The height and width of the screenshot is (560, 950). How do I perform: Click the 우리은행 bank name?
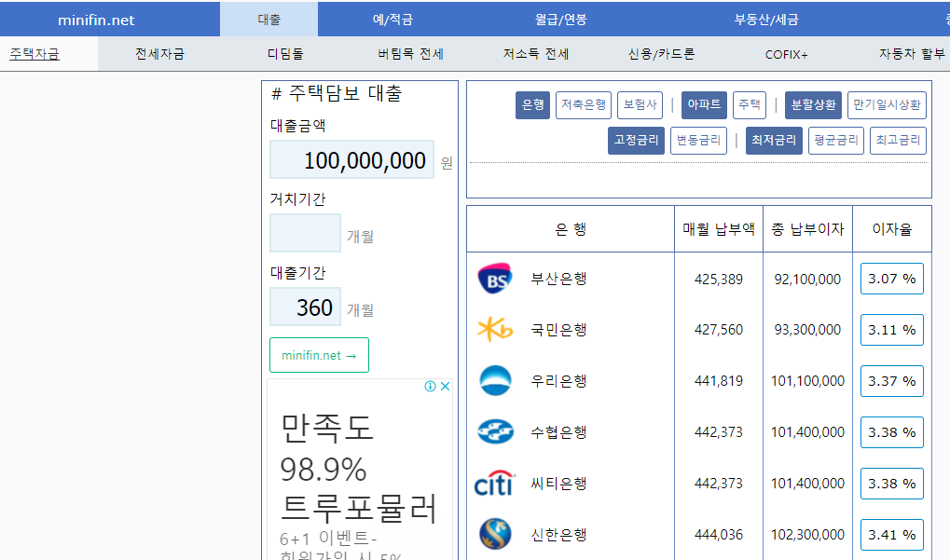(x=558, y=381)
